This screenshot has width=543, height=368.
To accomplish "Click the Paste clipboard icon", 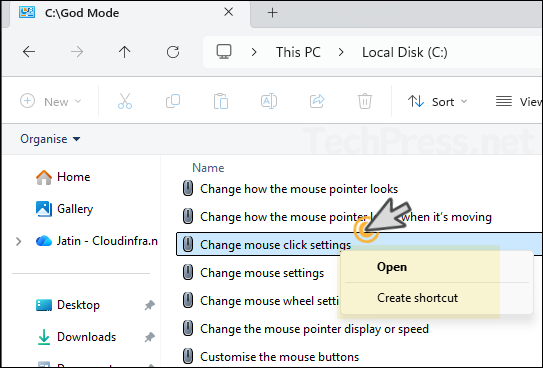I will click(221, 101).
